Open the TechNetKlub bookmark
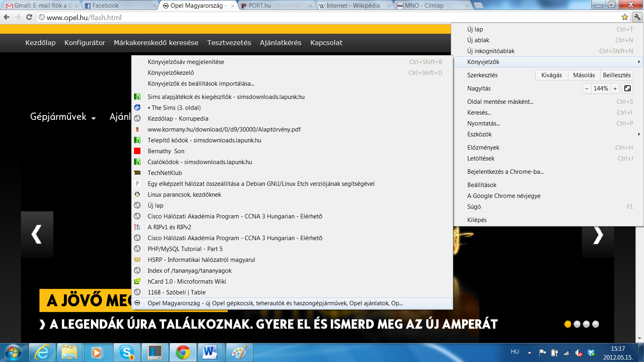Image resolution: width=644 pixels, height=362 pixels. click(x=292, y=173)
